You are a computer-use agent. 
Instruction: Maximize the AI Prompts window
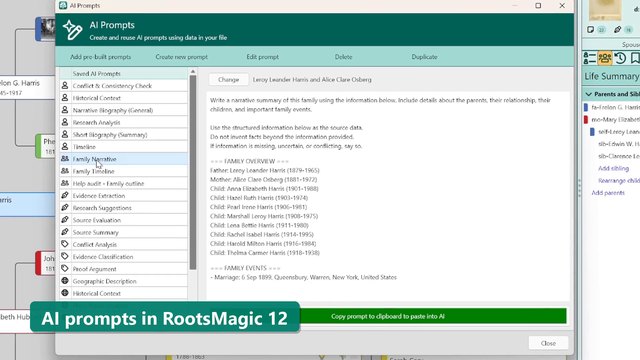pyautogui.click(x=538, y=5)
